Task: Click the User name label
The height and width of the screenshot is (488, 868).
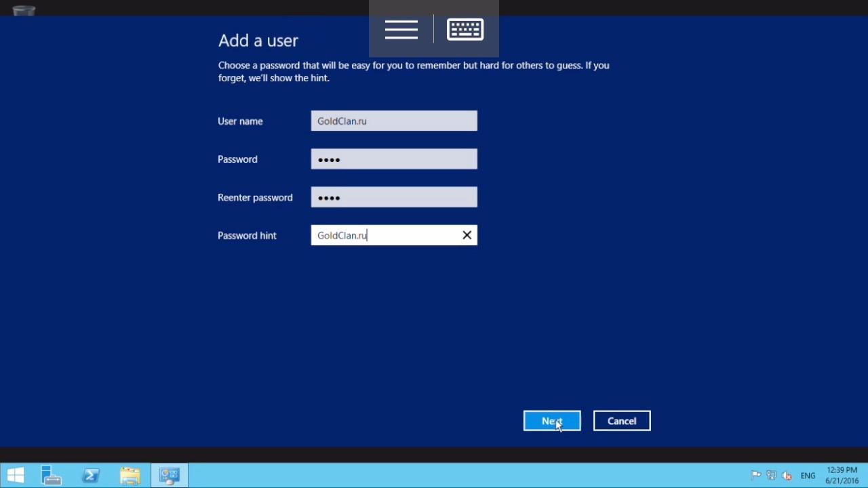Action: tap(240, 121)
